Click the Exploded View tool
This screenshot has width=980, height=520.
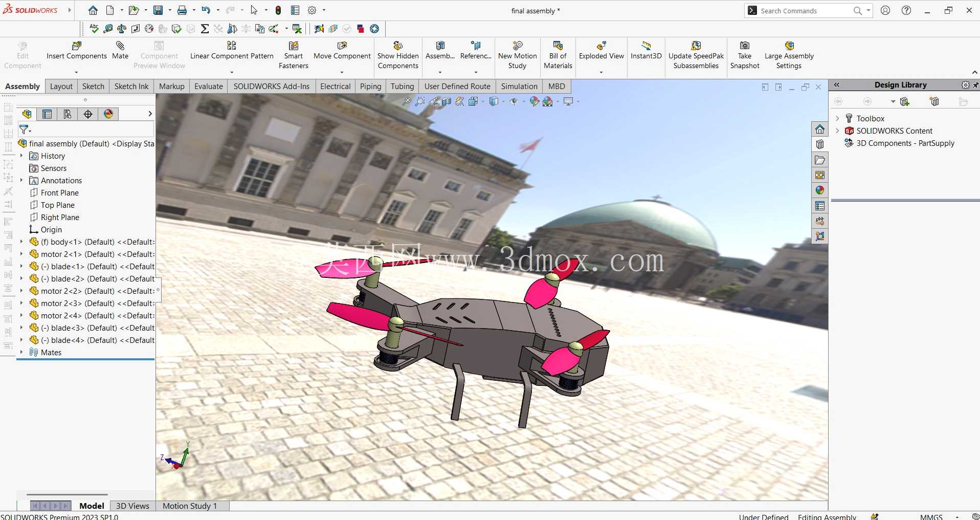click(602, 50)
